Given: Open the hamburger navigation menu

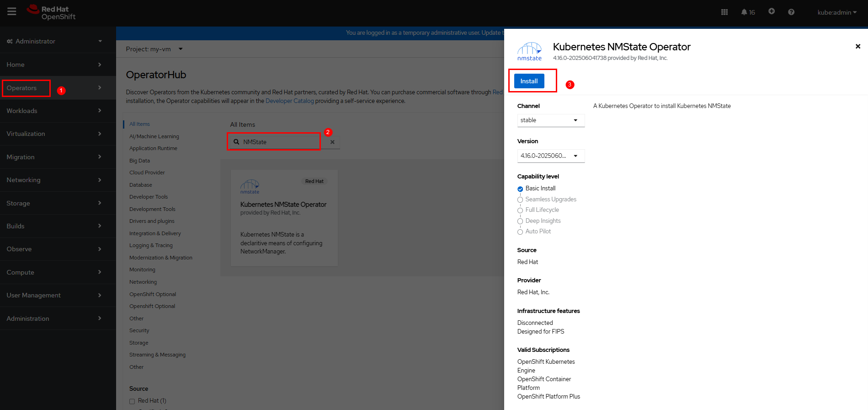Looking at the screenshot, I should click(x=12, y=12).
